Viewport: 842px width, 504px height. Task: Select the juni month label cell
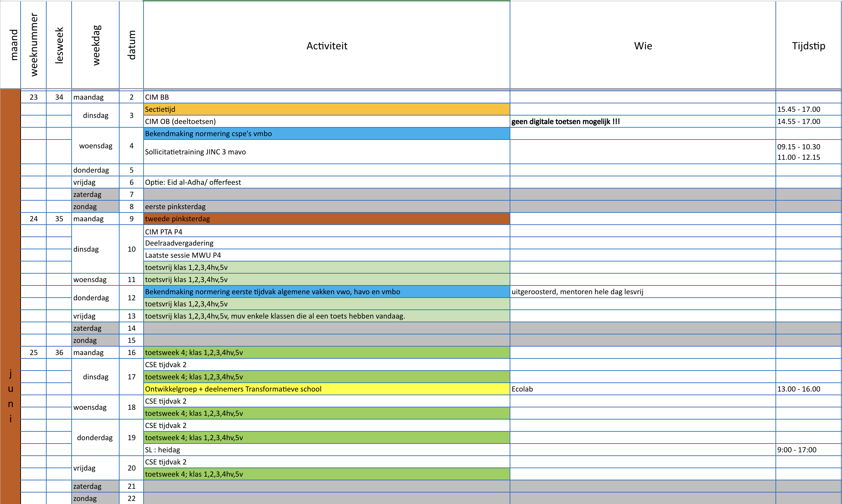tap(10, 297)
